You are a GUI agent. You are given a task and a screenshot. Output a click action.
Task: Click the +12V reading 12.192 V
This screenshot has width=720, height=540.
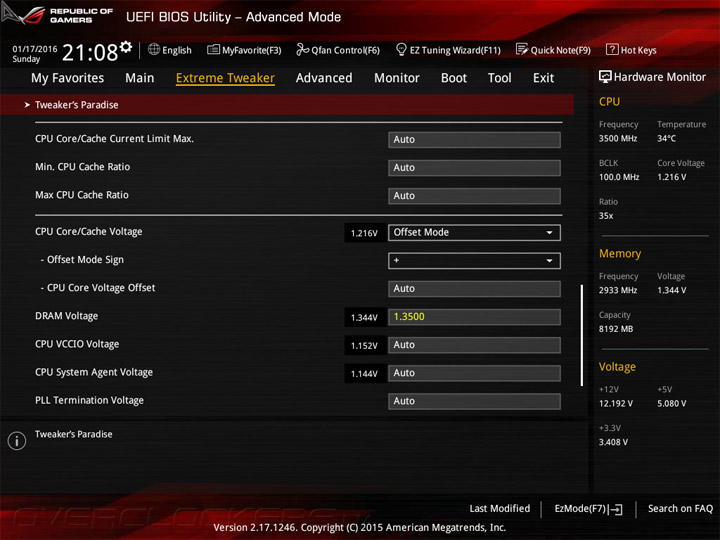pyautogui.click(x=616, y=403)
